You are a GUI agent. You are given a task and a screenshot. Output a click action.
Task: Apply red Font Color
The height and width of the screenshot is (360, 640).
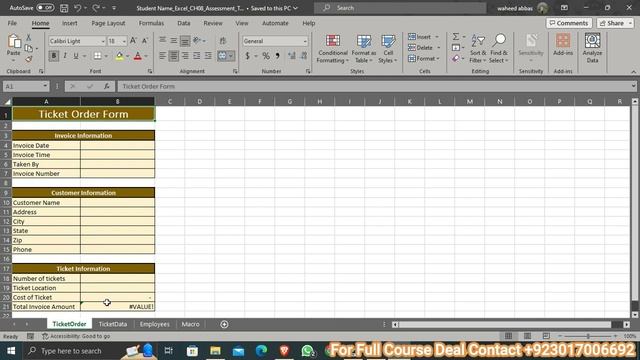coord(138,56)
